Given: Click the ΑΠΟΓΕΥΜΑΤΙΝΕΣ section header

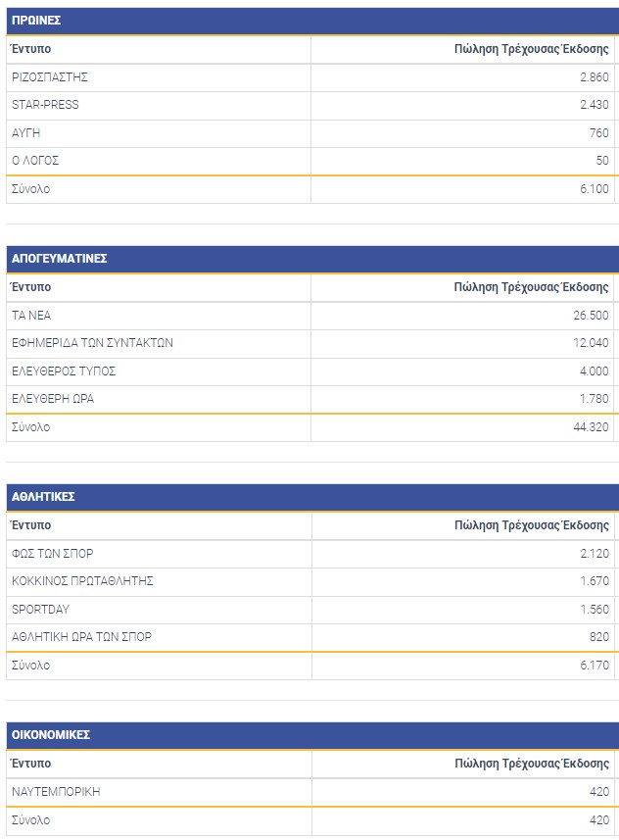Looking at the screenshot, I should pos(59,259).
